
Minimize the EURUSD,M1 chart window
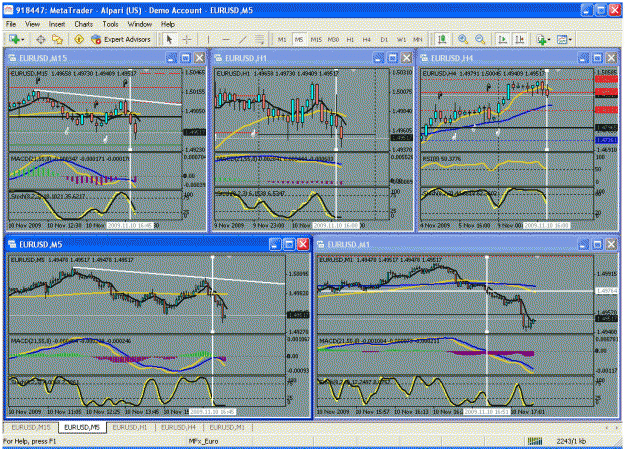point(583,244)
